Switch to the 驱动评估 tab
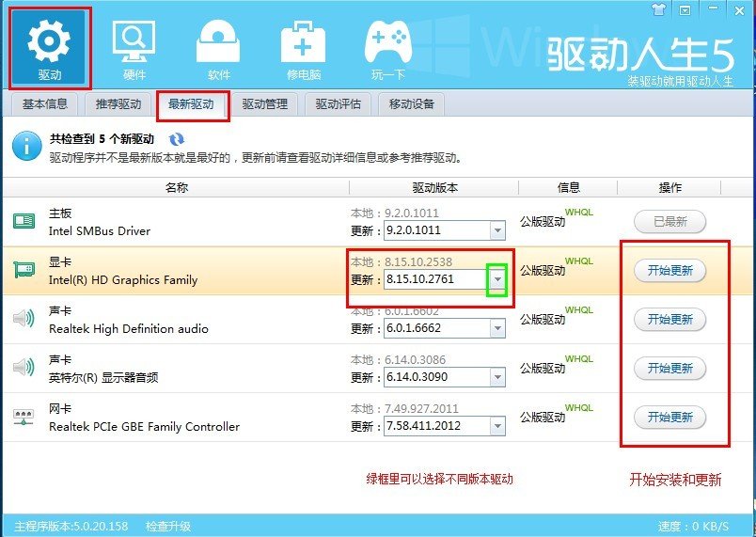 pyautogui.click(x=338, y=104)
